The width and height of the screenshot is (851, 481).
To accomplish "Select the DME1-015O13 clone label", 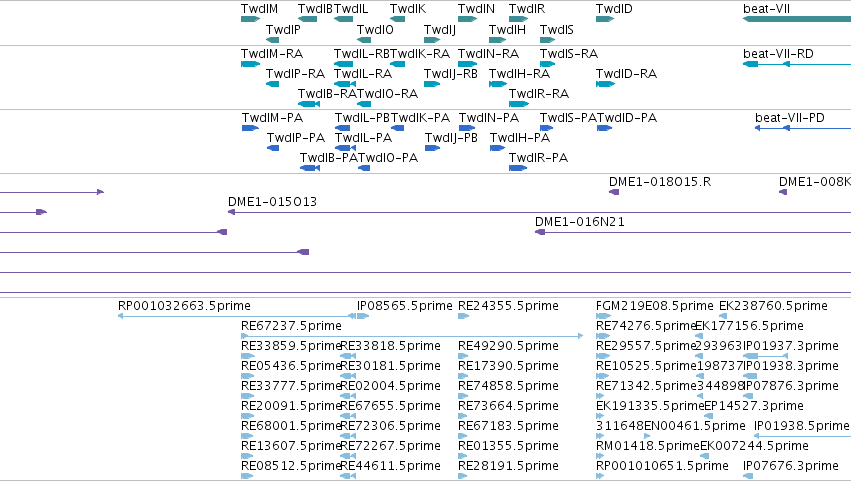I will [272, 202].
